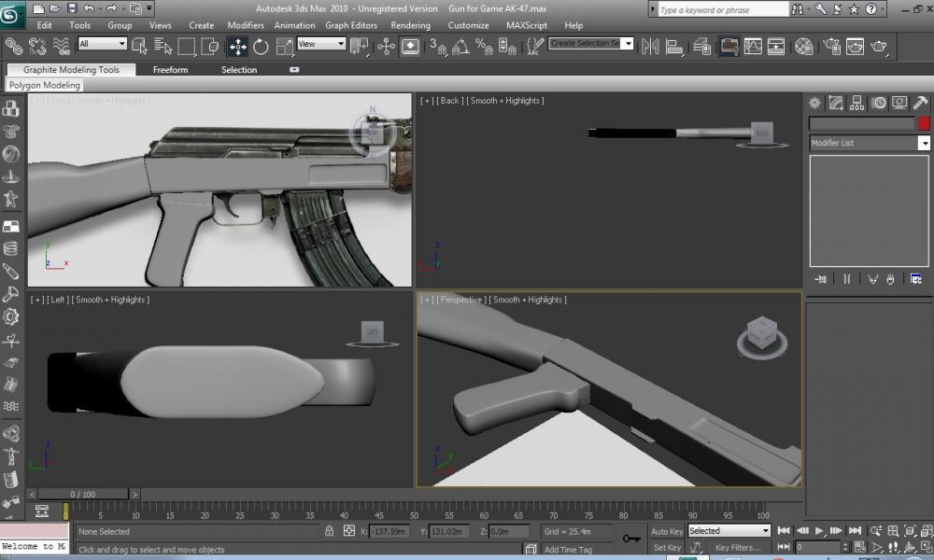Viewport: 934px width, 560px height.
Task: Click the teapot Quick Render icon
Action: click(x=878, y=46)
